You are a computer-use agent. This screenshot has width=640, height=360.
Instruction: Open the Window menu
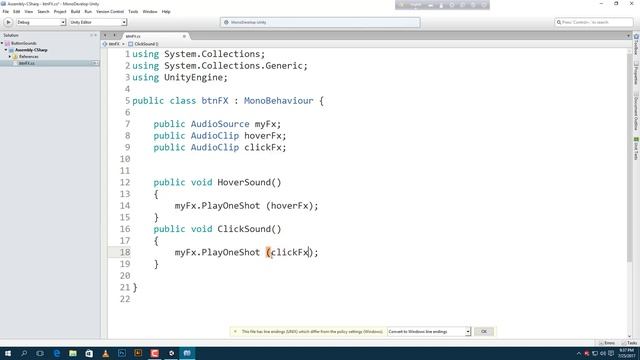150,11
